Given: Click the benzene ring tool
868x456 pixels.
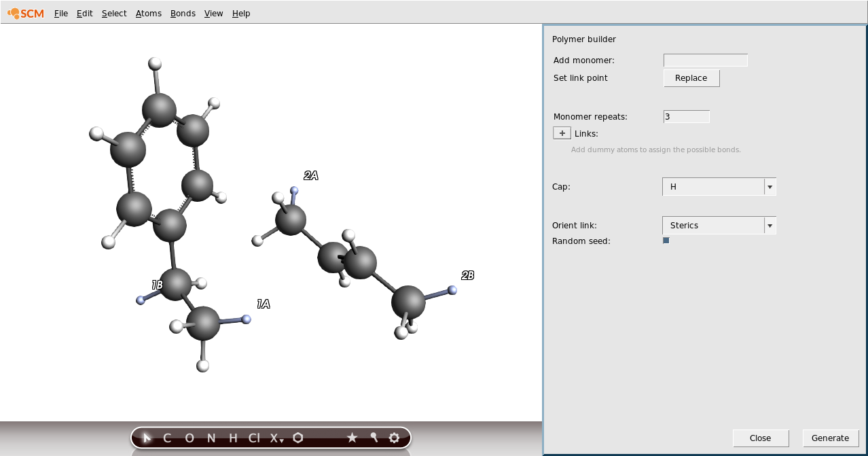Looking at the screenshot, I should [297, 438].
